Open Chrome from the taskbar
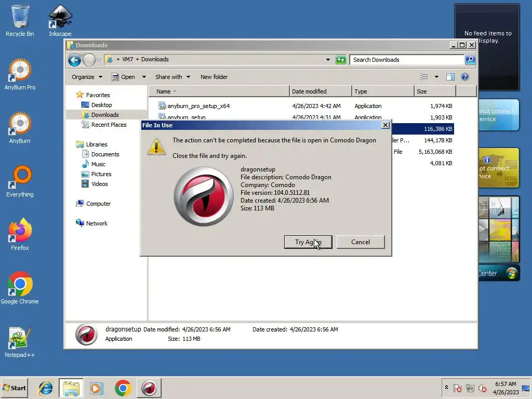Image resolution: width=532 pixels, height=399 pixels. point(123,388)
